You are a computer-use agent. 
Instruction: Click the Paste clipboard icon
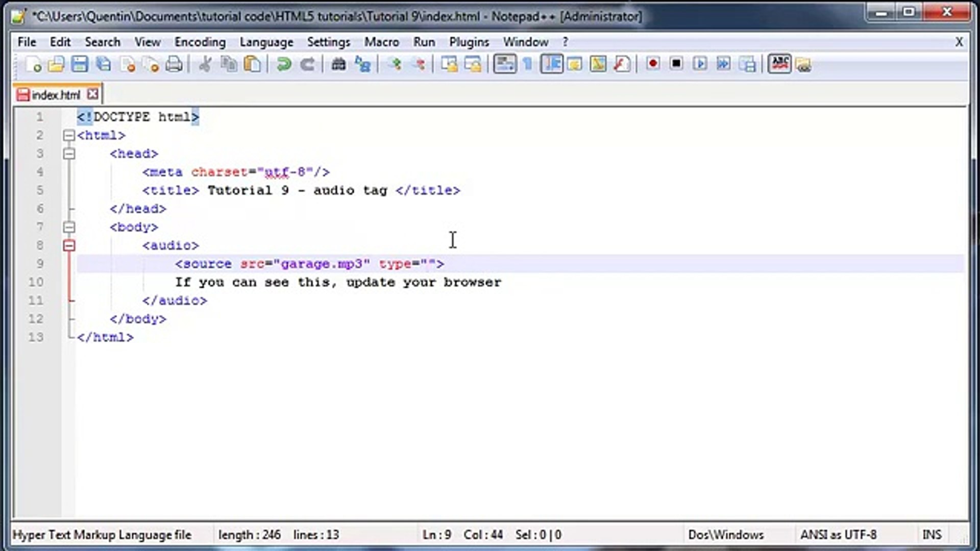[253, 64]
